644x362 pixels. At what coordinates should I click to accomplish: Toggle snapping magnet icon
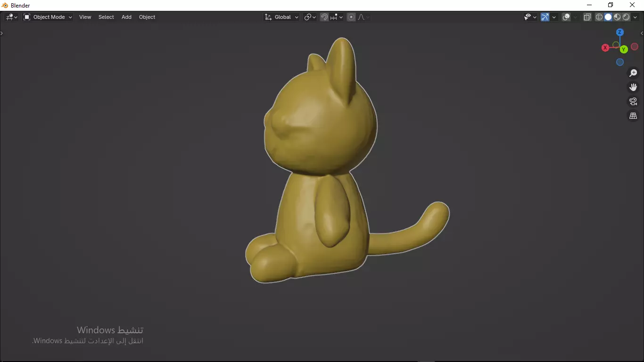(x=324, y=17)
